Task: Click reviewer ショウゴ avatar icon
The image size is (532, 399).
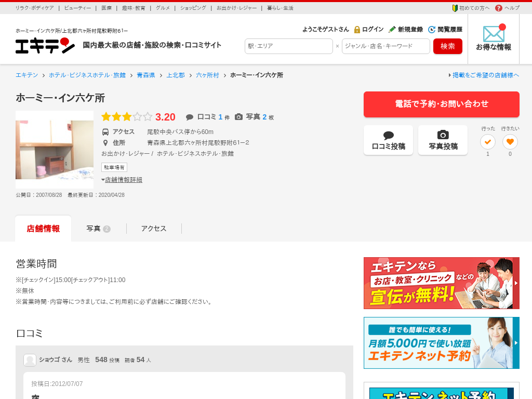Action: coord(30,360)
